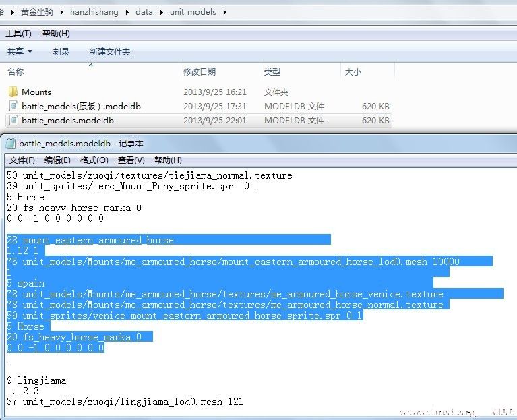Click the battle_models.modeldb file icon in list
The height and width of the screenshot is (420, 517).
13,120
